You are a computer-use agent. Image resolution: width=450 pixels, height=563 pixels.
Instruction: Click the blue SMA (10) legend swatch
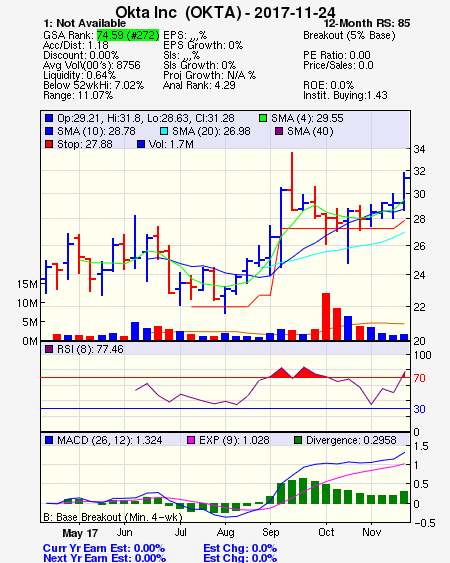point(49,131)
